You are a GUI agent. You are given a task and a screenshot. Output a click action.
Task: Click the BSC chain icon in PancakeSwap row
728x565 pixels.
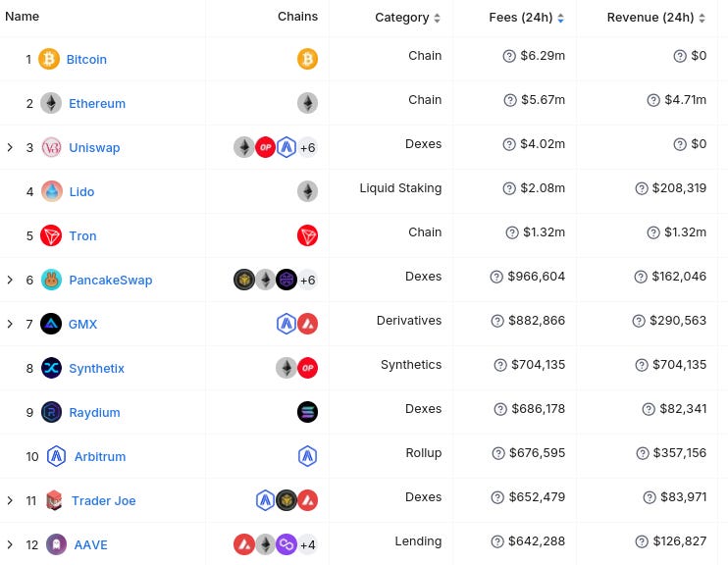click(244, 280)
